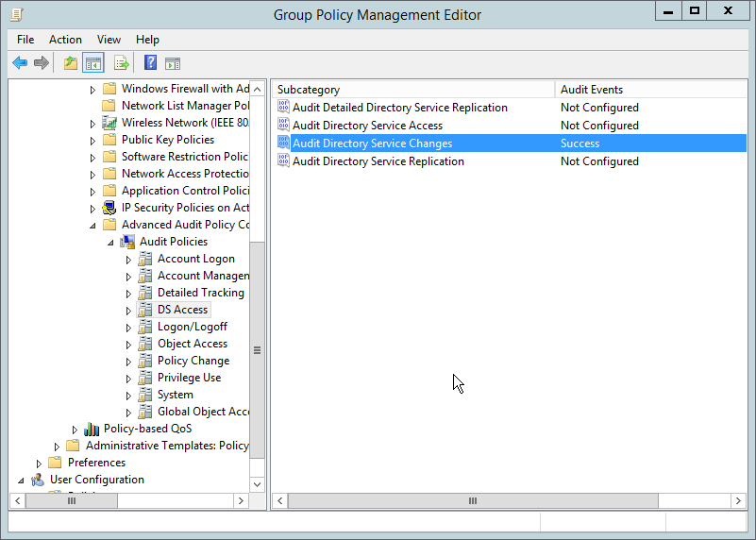This screenshot has height=540, width=756.
Task: Click the Policy-based QoS chart icon
Action: (x=92, y=429)
